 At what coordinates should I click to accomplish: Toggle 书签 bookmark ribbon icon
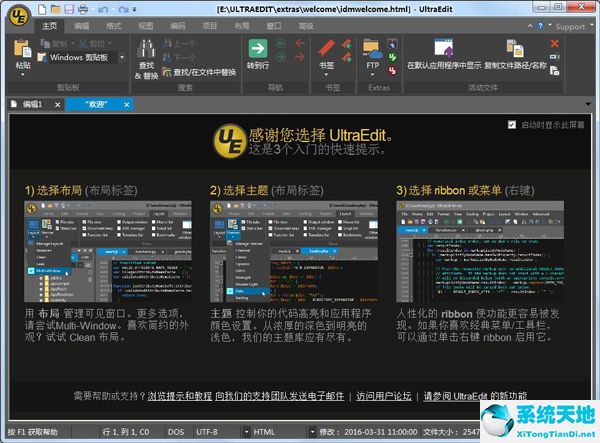[326, 49]
